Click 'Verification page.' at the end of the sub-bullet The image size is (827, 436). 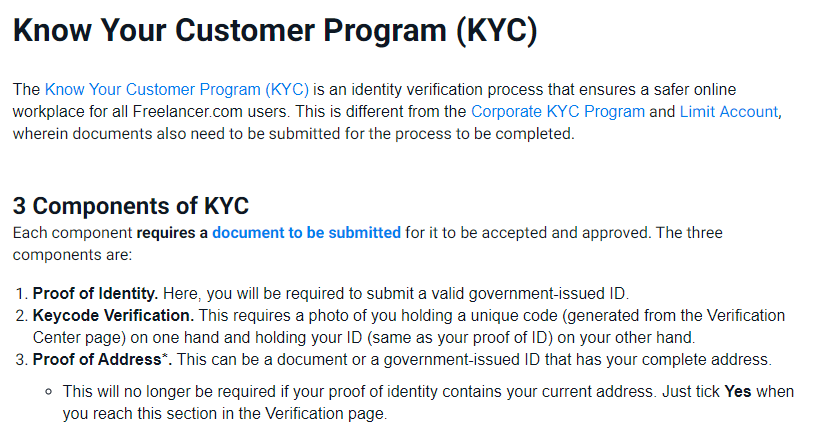tap(326, 414)
